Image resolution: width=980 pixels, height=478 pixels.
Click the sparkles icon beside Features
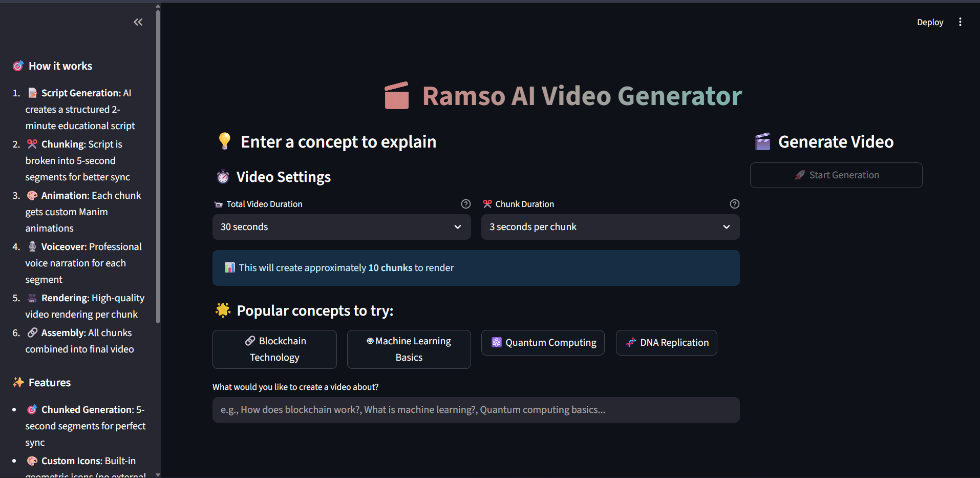18,382
